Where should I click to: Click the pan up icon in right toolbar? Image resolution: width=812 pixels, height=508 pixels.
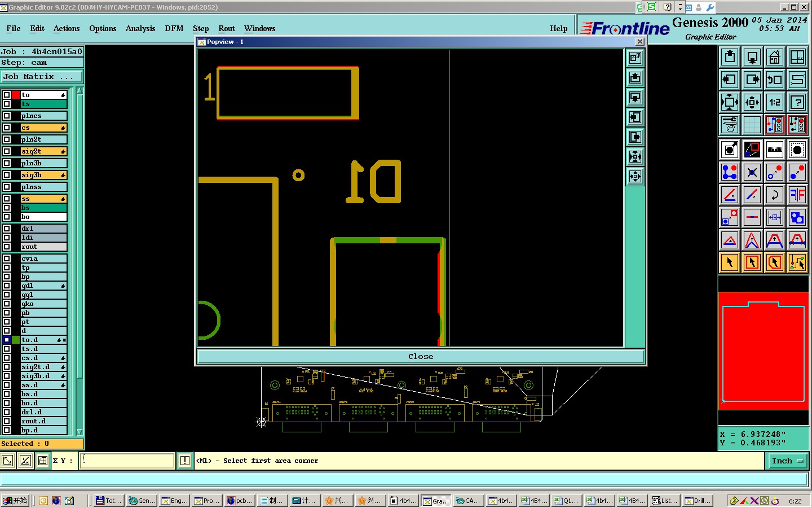tap(730, 57)
